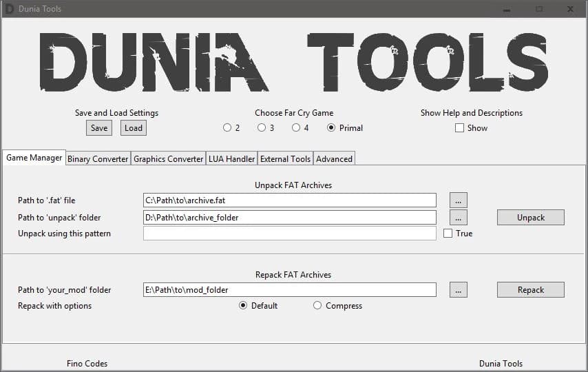
Task: Click the 'Choose Far Cry Game' label
Action: coord(294,113)
